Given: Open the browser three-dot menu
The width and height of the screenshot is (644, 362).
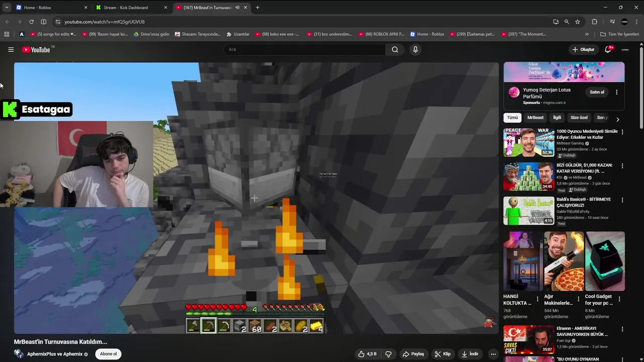Looking at the screenshot, I should 636,22.
